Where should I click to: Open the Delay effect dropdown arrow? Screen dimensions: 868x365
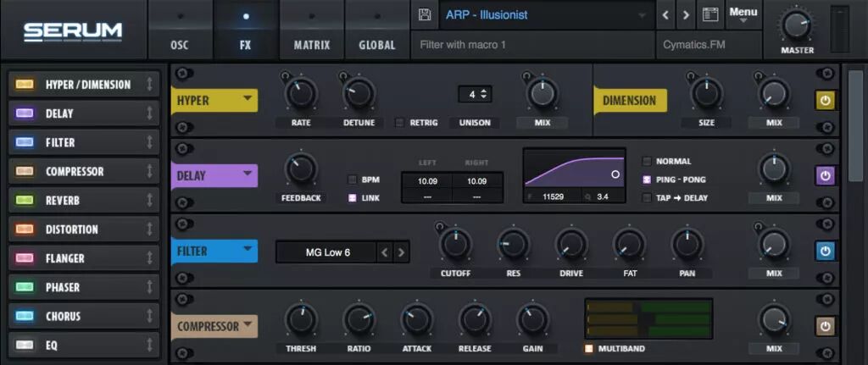click(x=248, y=174)
